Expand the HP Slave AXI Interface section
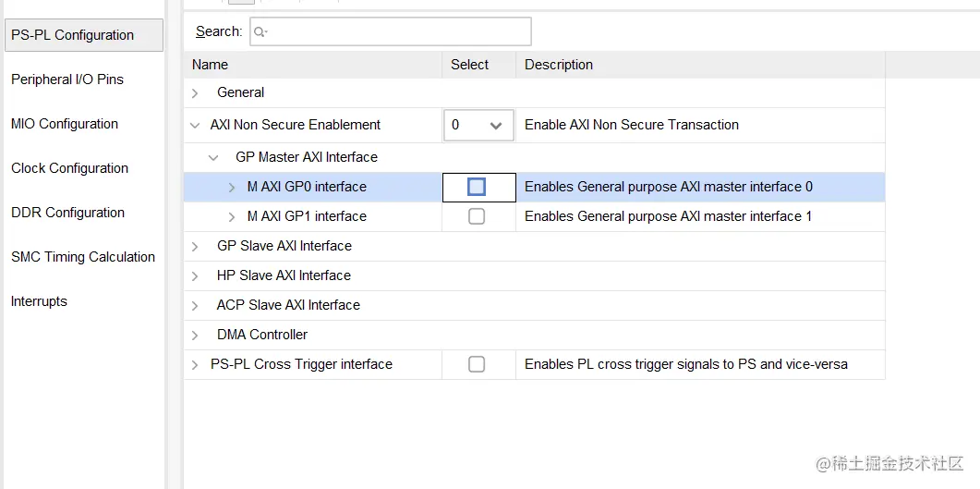980x489 pixels. (195, 275)
